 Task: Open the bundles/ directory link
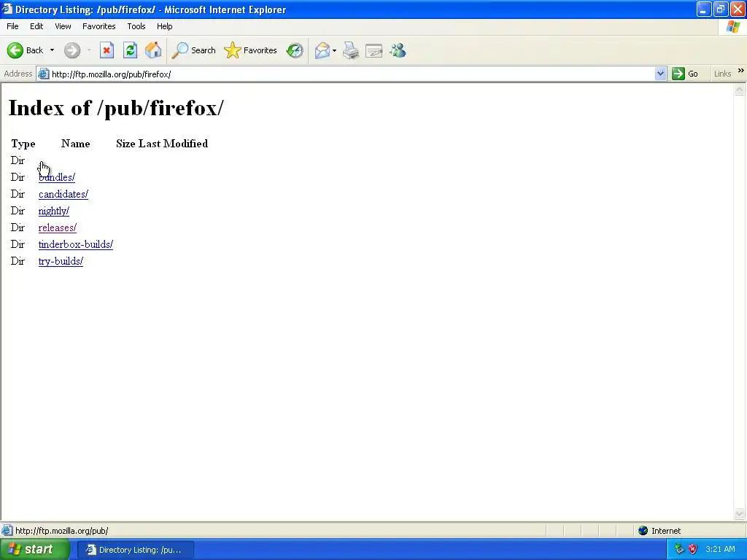pos(57,177)
